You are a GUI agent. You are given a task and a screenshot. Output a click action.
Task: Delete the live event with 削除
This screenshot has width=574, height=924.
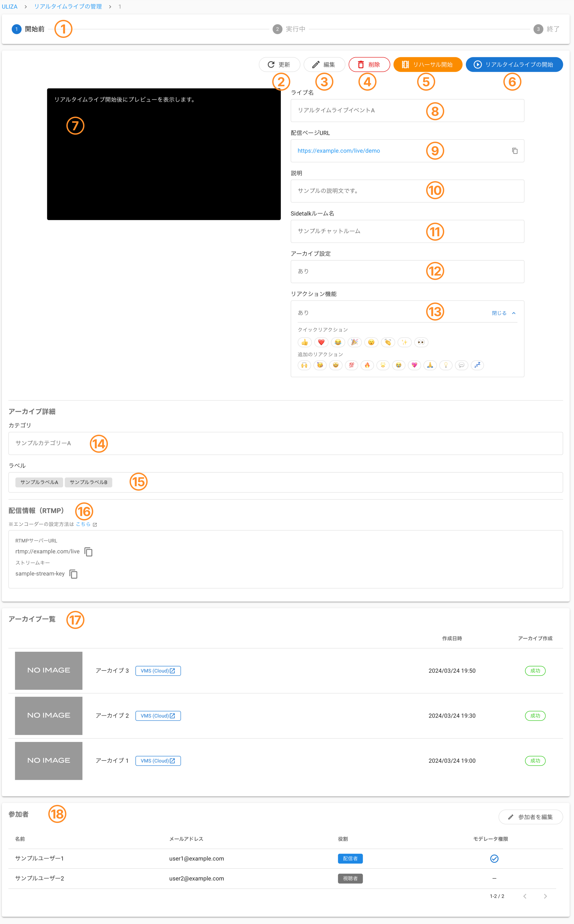(x=369, y=65)
